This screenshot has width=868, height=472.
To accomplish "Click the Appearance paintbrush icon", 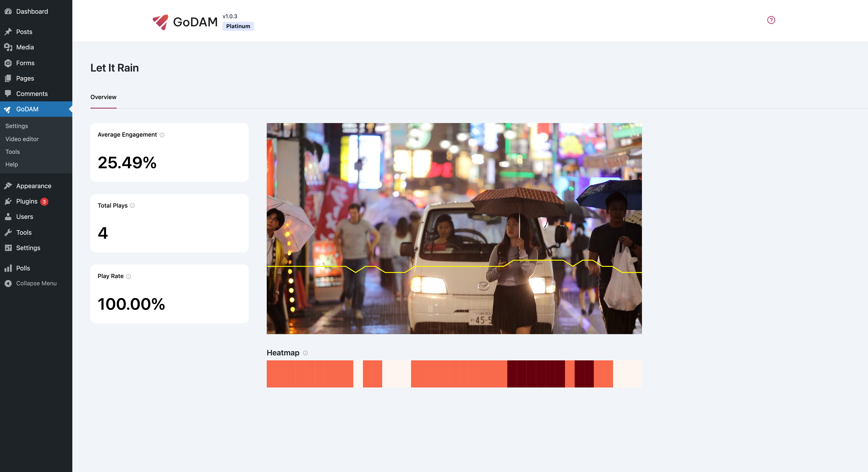I will tap(8, 186).
